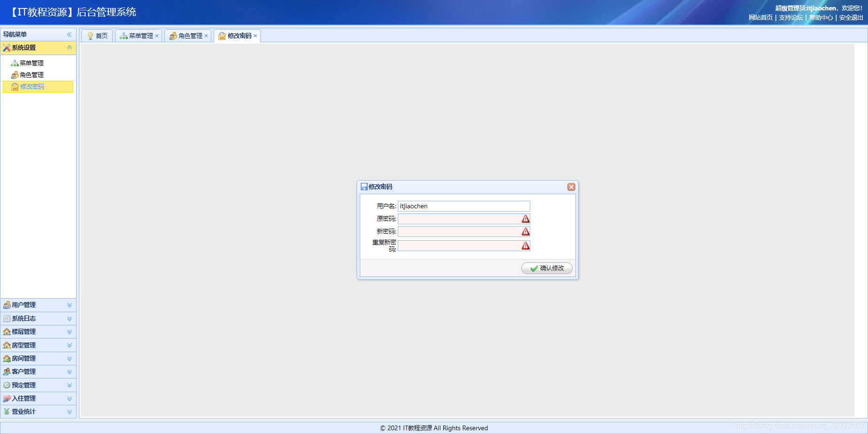868x434 pixels.
Task: Open the 帮助中心 link
Action: [821, 17]
